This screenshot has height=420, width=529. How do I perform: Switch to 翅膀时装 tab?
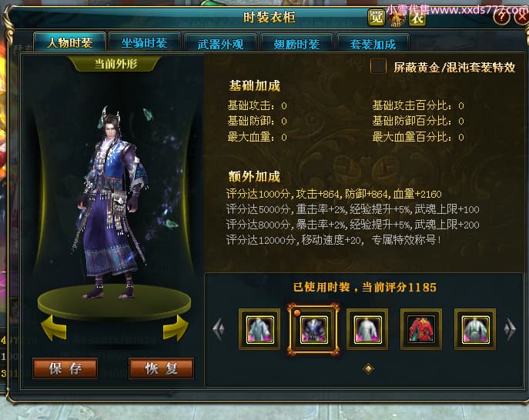point(297,44)
